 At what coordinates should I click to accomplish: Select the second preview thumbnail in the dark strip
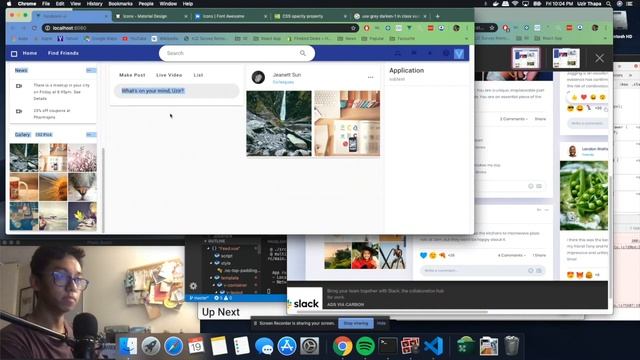pyautogui.click(x=566, y=58)
